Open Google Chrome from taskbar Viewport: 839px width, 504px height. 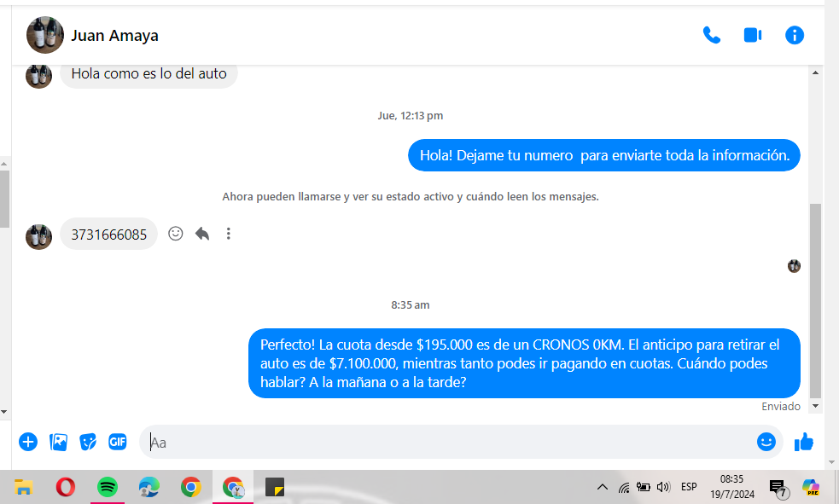(x=191, y=487)
